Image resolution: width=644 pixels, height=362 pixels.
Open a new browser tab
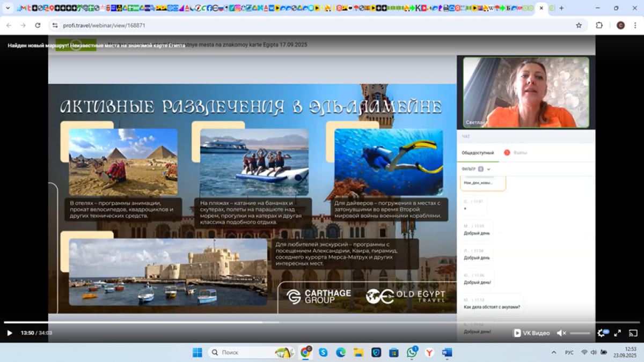561,8
